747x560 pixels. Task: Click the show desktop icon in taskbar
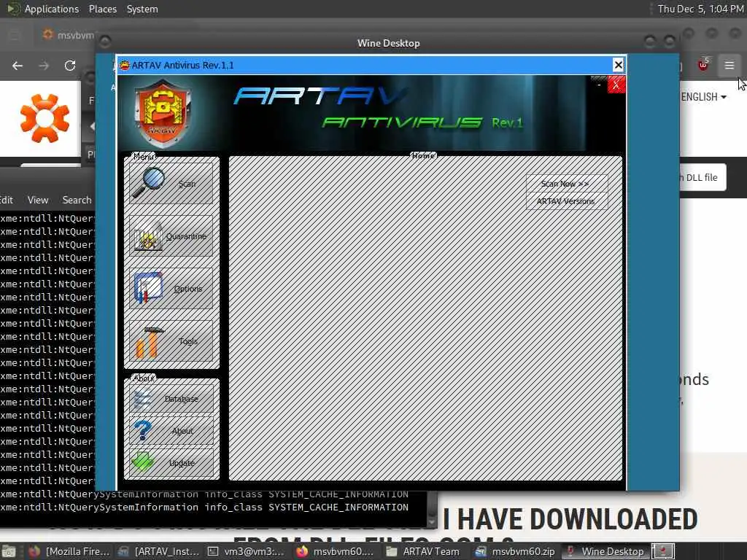[9, 552]
